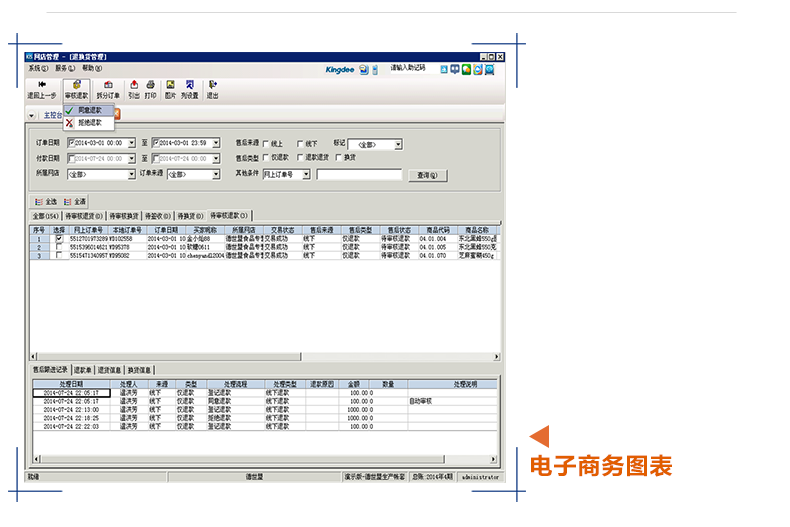Enable the 仅退款 after-sale type checkbox

[x=265, y=158]
